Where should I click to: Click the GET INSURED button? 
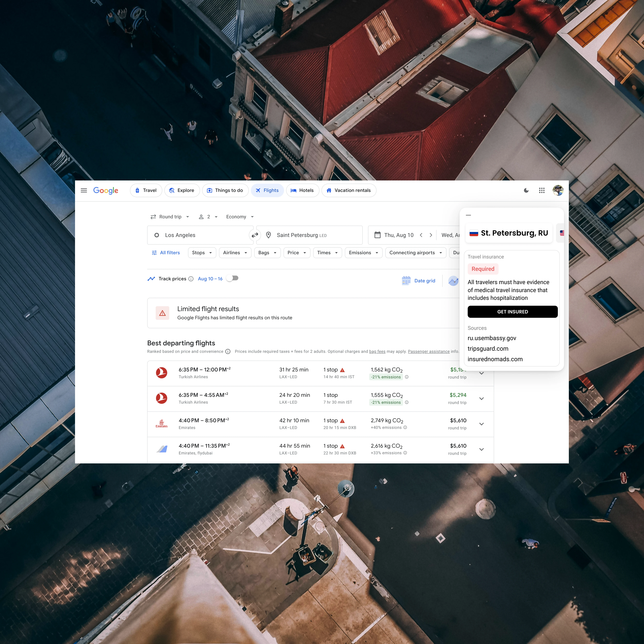[x=512, y=312]
